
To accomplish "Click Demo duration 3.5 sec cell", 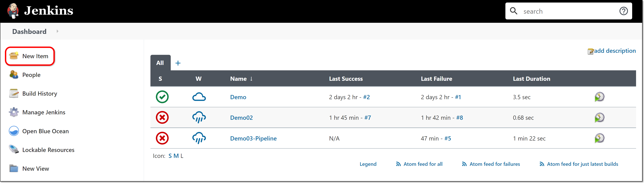I will coord(521,97).
